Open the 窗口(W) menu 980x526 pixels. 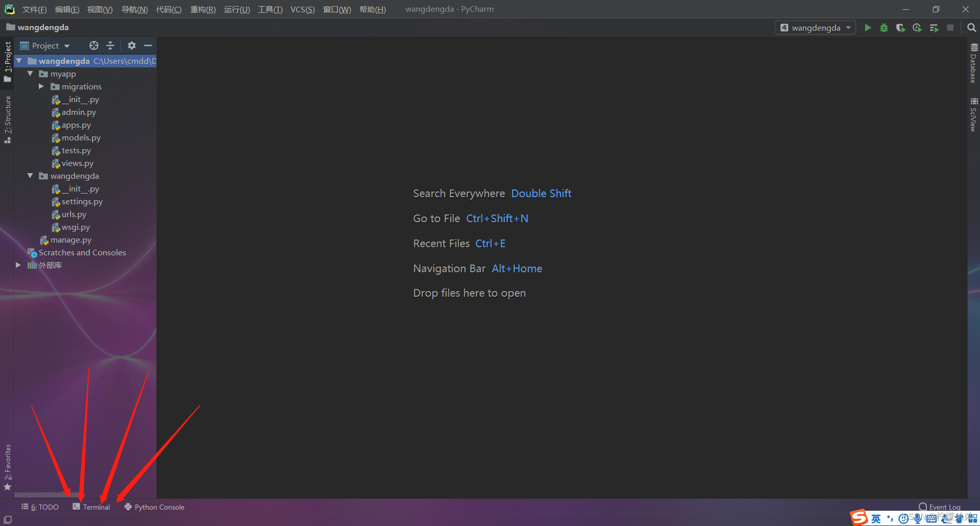pyautogui.click(x=337, y=9)
